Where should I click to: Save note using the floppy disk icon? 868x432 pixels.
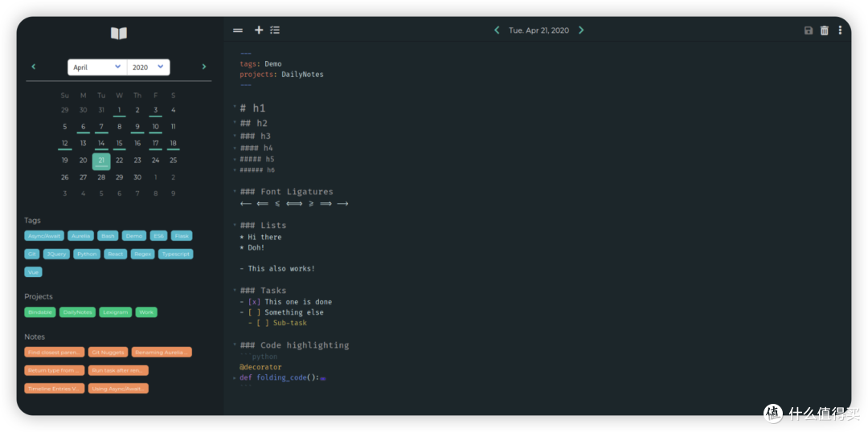[809, 31]
